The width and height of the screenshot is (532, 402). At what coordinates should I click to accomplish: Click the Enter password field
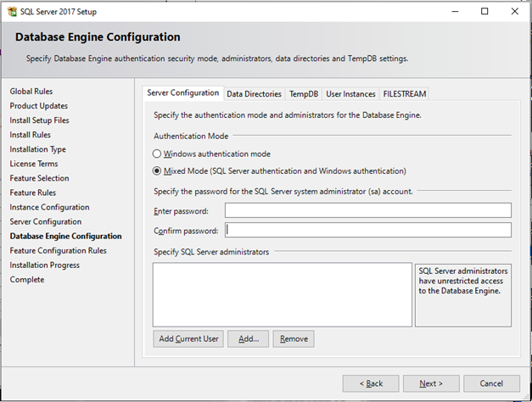[x=367, y=210]
